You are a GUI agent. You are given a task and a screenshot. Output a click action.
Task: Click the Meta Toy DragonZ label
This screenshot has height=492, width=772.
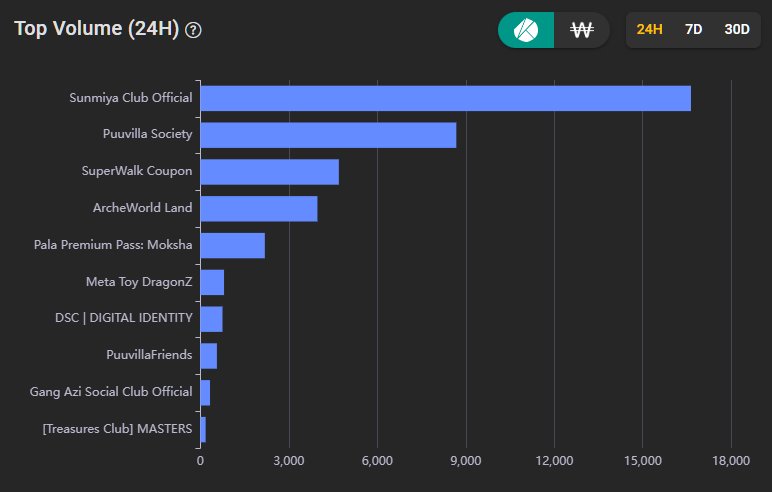point(139,282)
